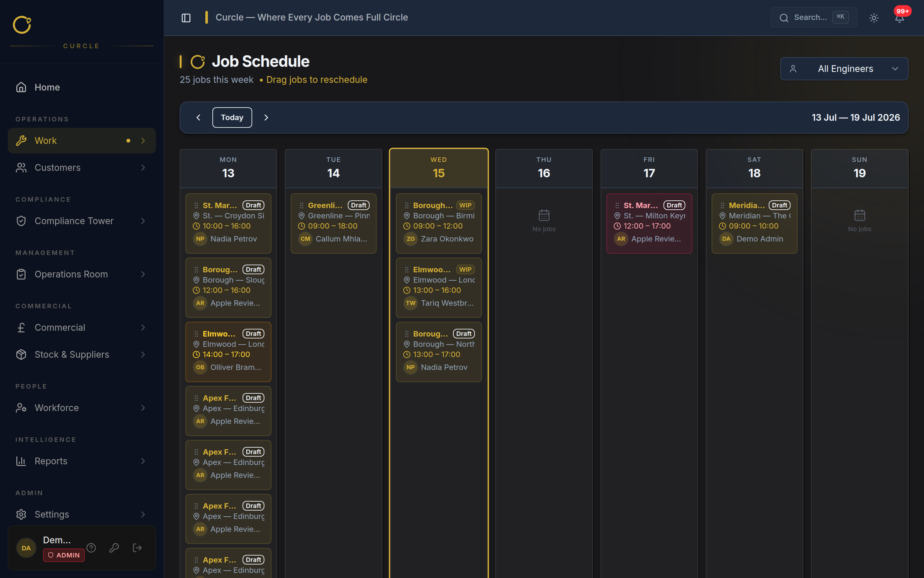Click '13 Jul — 19 Jul 2026' date range
The height and width of the screenshot is (578, 924).
tap(856, 117)
